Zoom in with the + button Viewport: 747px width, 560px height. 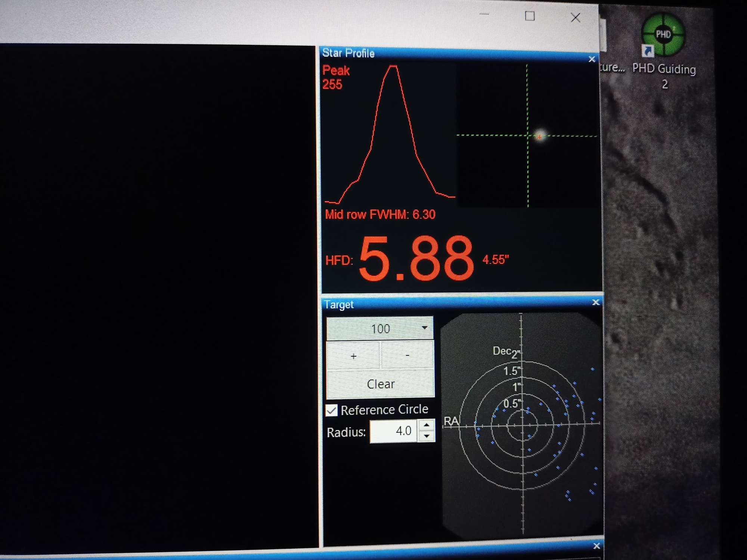coord(353,356)
